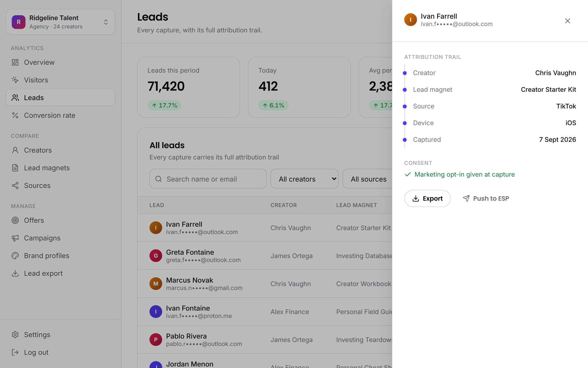Click the Conversion rate percent icon
The width and height of the screenshot is (588, 368).
(x=15, y=115)
